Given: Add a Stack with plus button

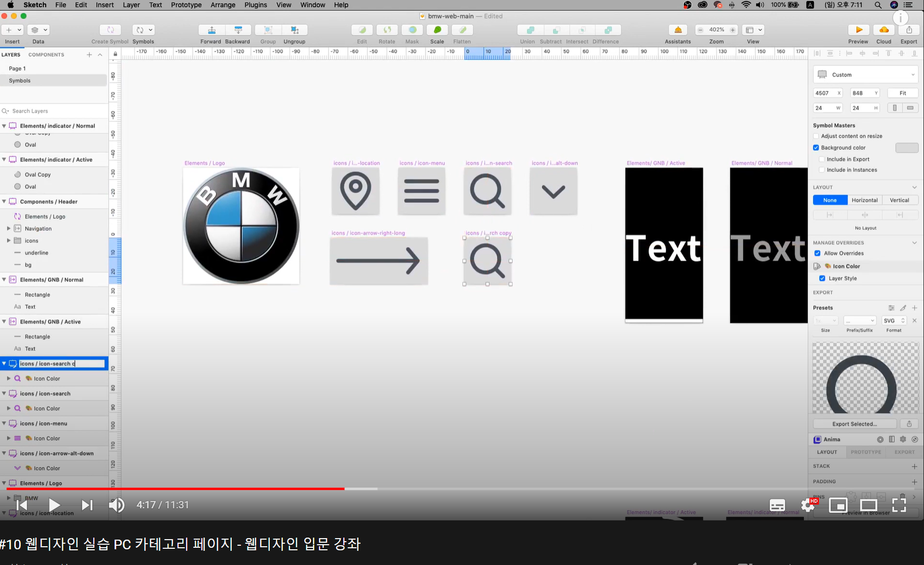Looking at the screenshot, I should [x=914, y=466].
